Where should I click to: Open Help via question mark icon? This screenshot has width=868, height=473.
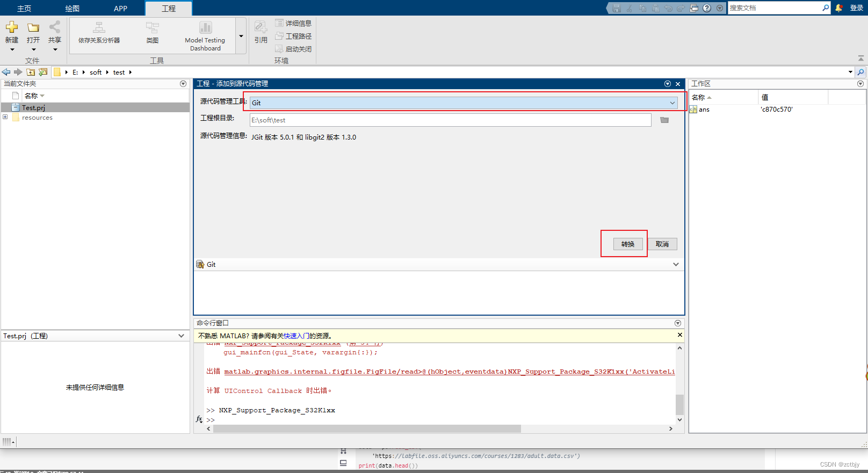tap(707, 8)
